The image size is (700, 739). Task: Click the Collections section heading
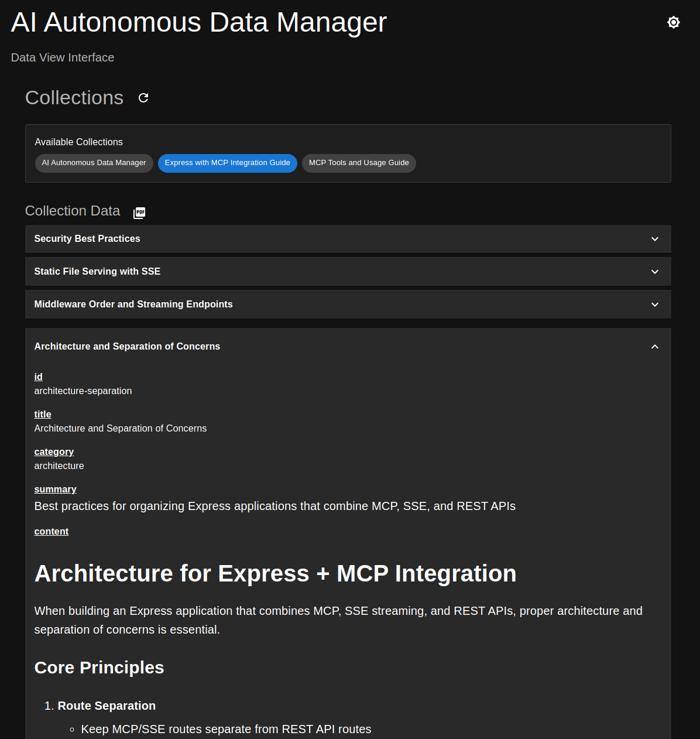click(74, 98)
